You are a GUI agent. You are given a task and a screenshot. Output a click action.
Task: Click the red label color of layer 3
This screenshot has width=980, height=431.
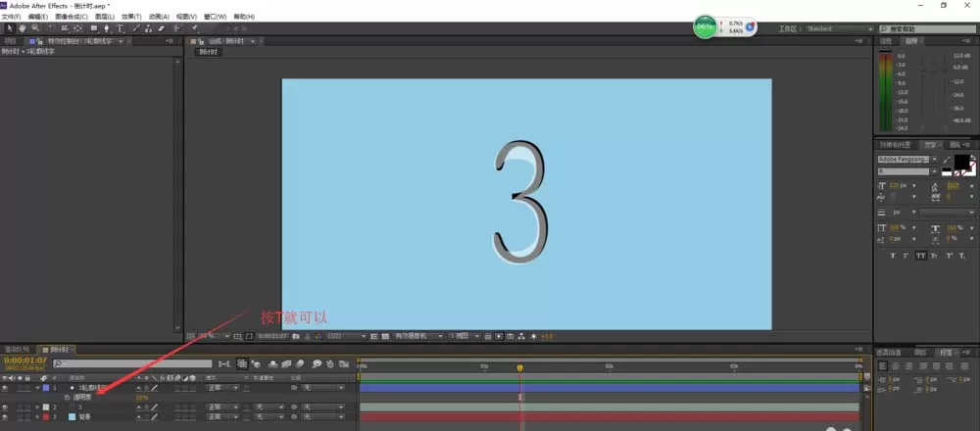point(46,416)
